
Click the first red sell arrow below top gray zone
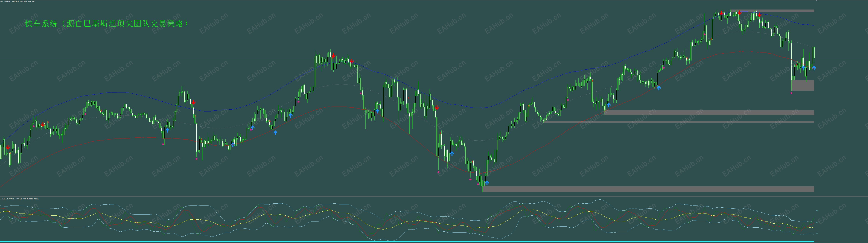point(721,13)
